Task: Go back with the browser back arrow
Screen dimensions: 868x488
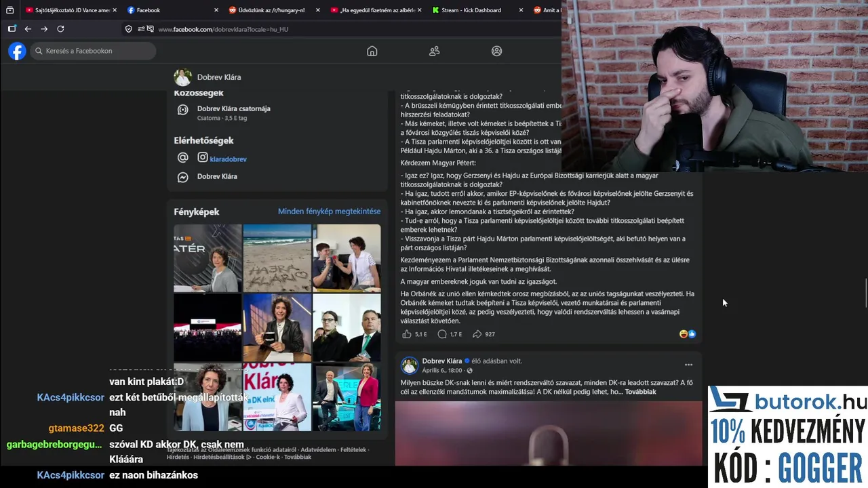Action: pos(28,29)
